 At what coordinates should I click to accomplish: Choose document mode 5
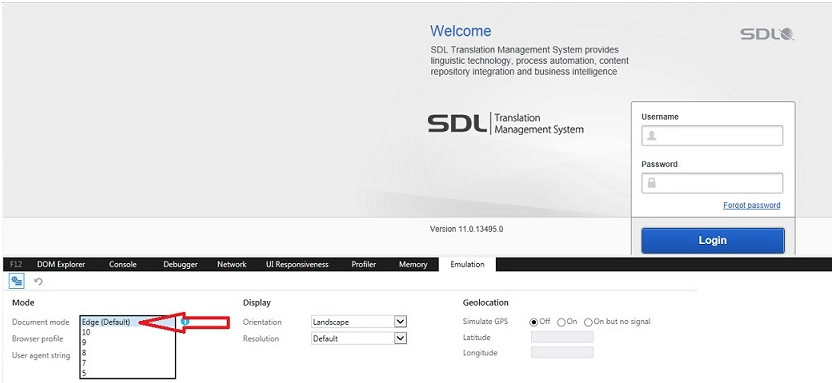pos(128,373)
